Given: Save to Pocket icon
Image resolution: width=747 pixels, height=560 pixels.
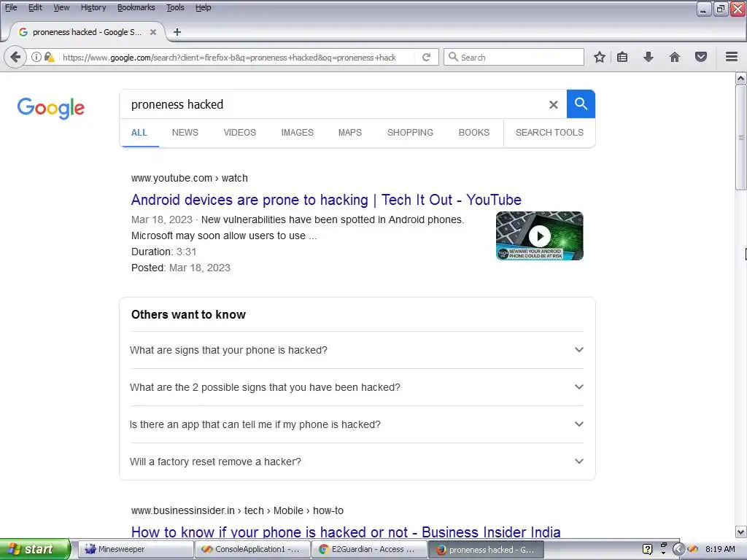Looking at the screenshot, I should 701,57.
